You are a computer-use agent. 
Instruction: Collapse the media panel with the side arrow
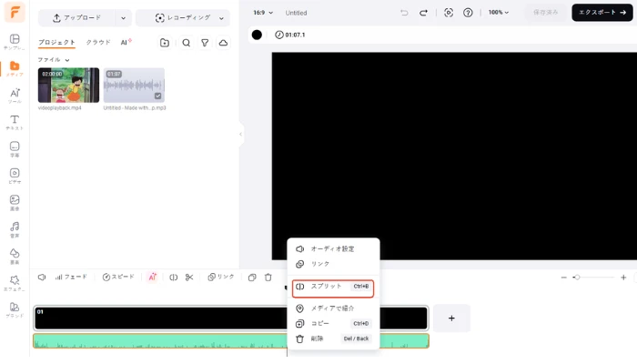[x=240, y=134]
